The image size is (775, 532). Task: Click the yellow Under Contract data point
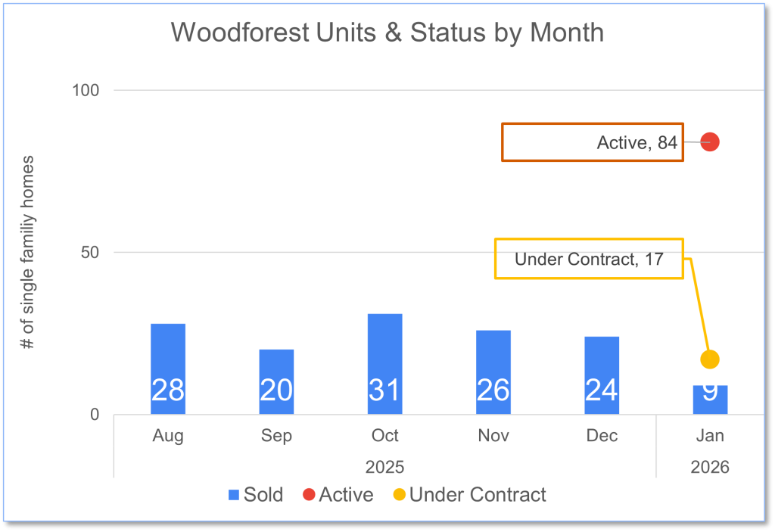pos(709,359)
